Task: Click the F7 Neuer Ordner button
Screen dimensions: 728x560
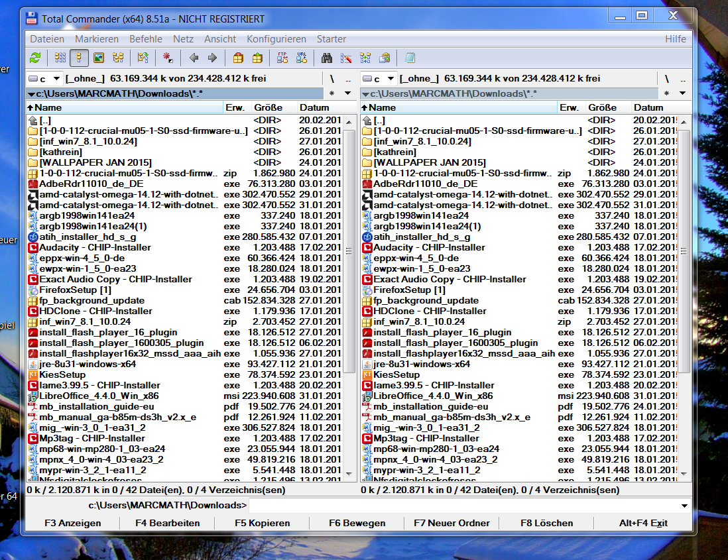Action: click(452, 523)
